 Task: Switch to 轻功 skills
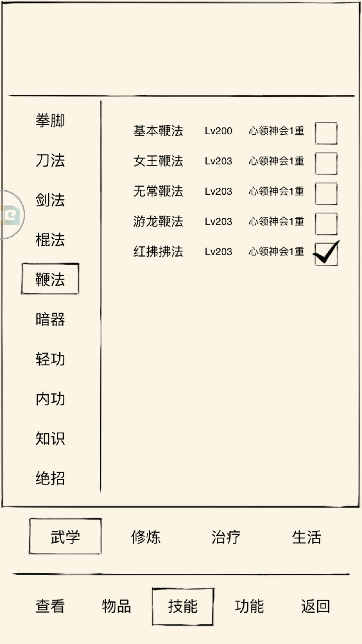point(50,359)
